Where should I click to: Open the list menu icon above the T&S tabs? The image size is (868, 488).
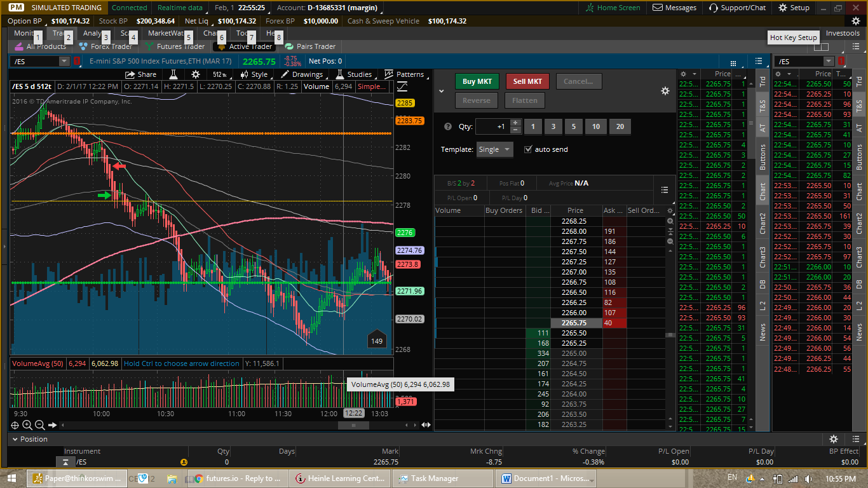[758, 61]
